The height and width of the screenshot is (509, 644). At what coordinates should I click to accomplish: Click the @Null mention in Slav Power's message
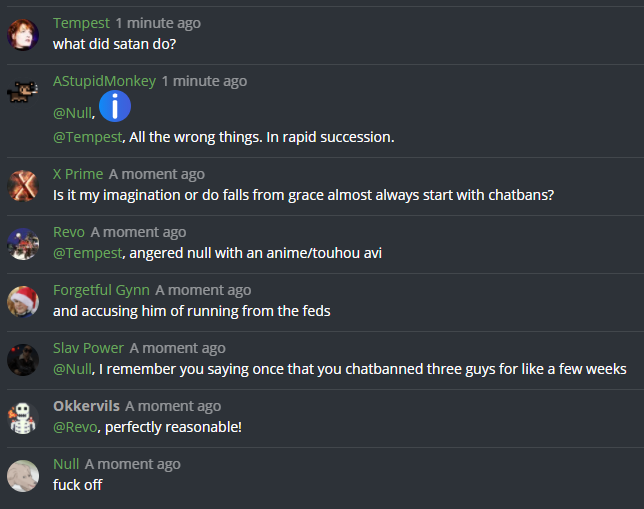[72, 369]
